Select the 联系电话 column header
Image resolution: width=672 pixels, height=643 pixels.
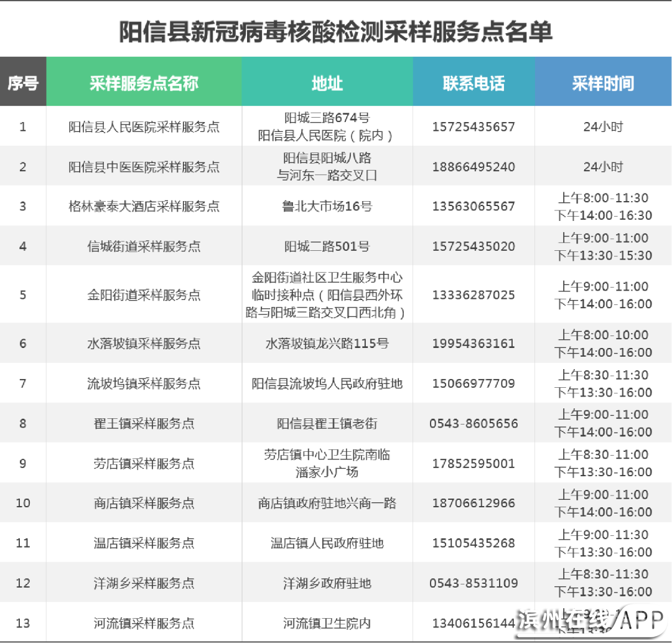coord(474,83)
